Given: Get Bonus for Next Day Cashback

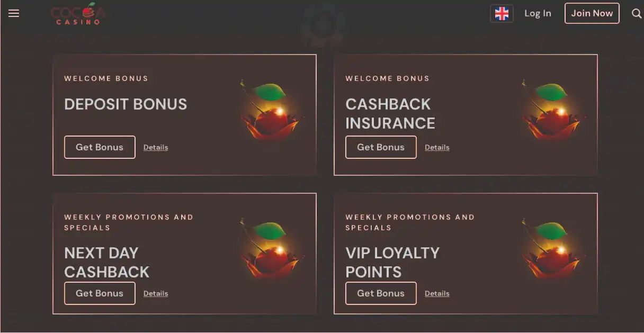Looking at the screenshot, I should coord(100,293).
